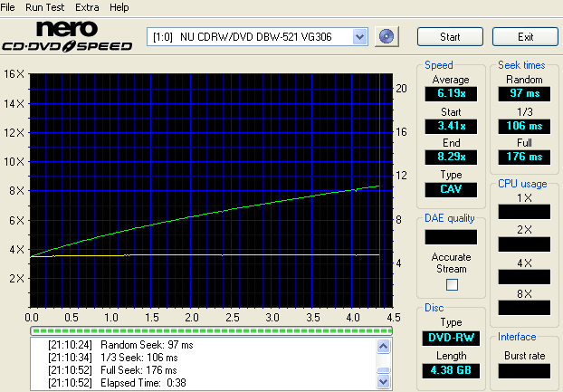
Task: Select the NU CDRW/DVD DBW-521 drive field
Action: [x=257, y=36]
